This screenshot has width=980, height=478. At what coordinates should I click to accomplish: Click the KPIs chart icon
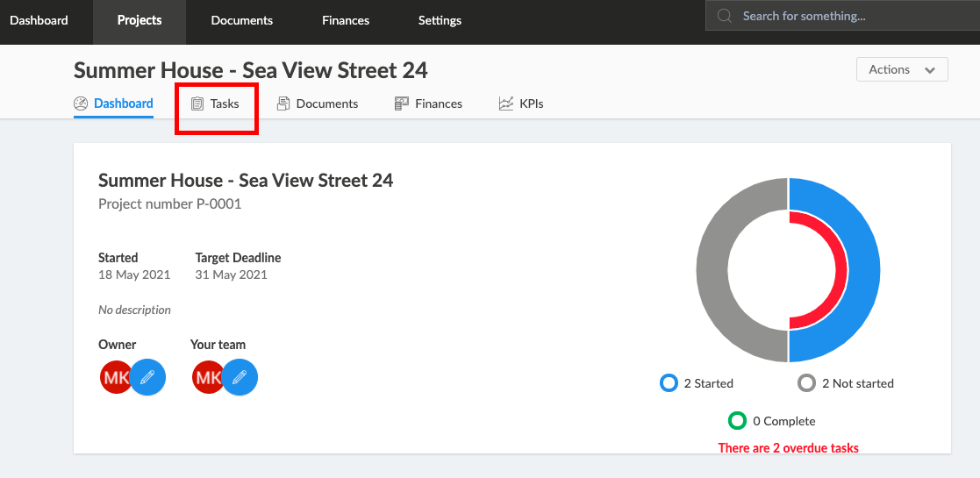[505, 103]
